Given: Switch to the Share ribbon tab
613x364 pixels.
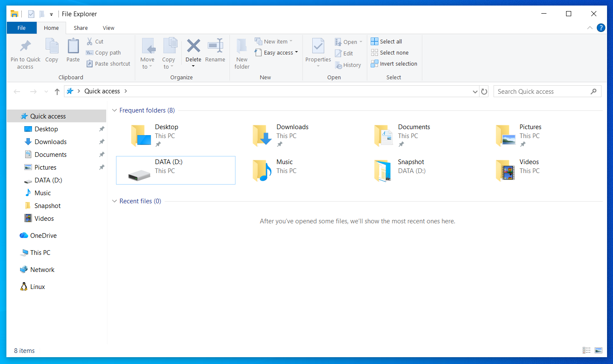Looking at the screenshot, I should [81, 28].
